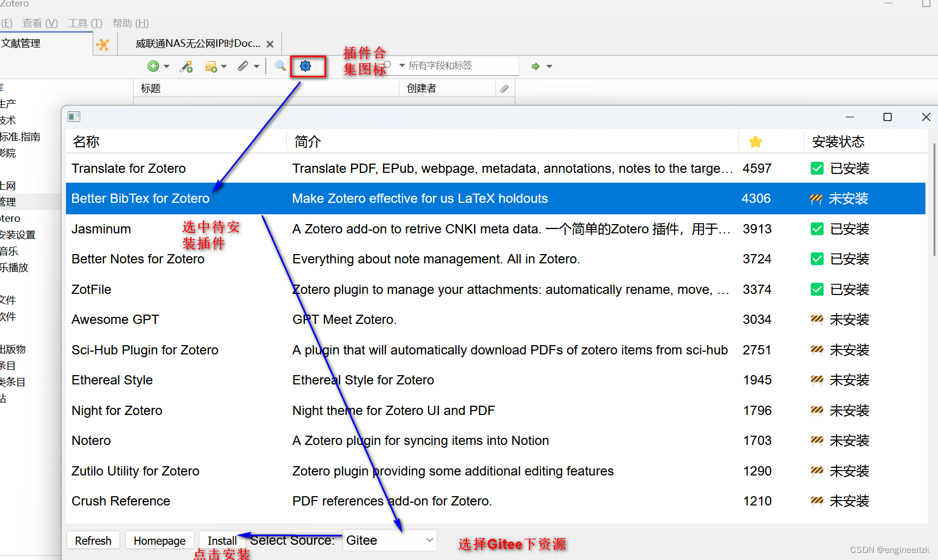
Task: Open the plugin marketplace puzzle icon
Action: [305, 66]
